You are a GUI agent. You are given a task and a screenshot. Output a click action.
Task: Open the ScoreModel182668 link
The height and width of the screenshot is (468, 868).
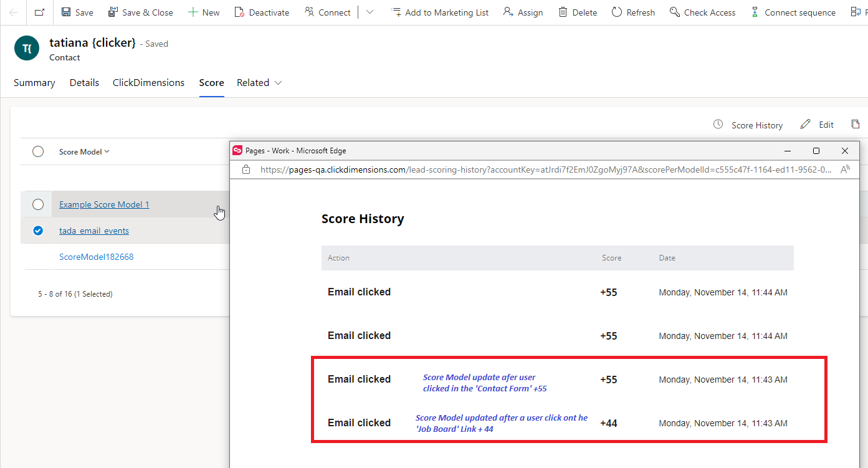point(96,257)
